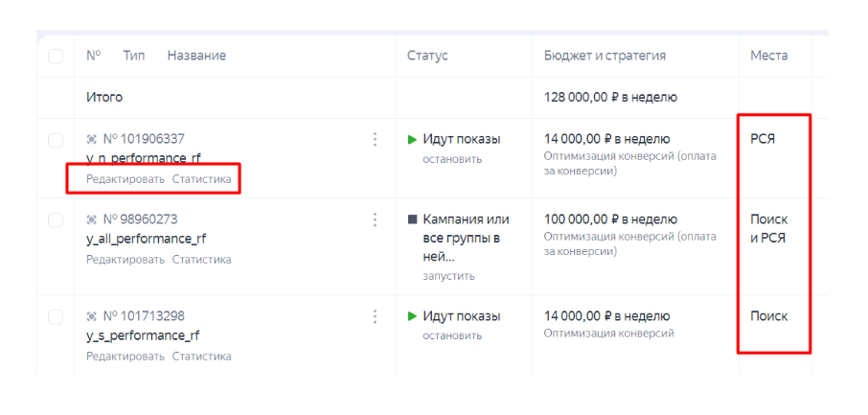Click Редактировать under y_n_performance_rf
Viewport: 868px width, 415px height.
[126, 179]
